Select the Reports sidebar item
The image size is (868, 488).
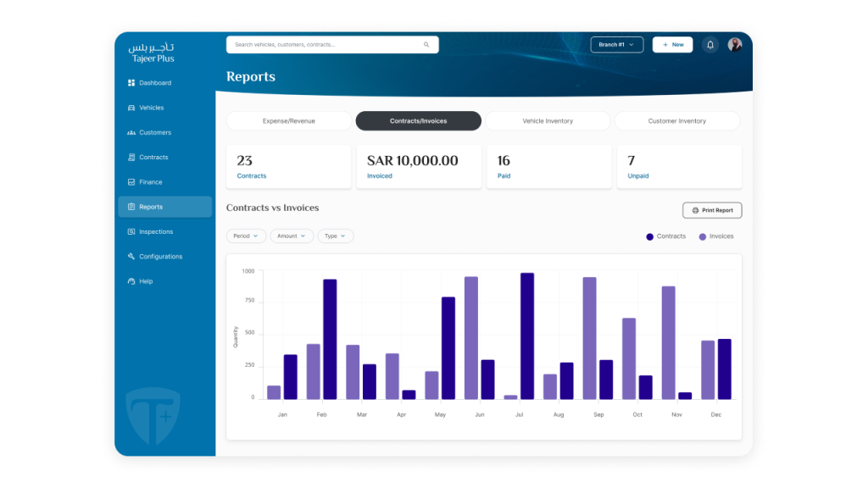[165, 207]
